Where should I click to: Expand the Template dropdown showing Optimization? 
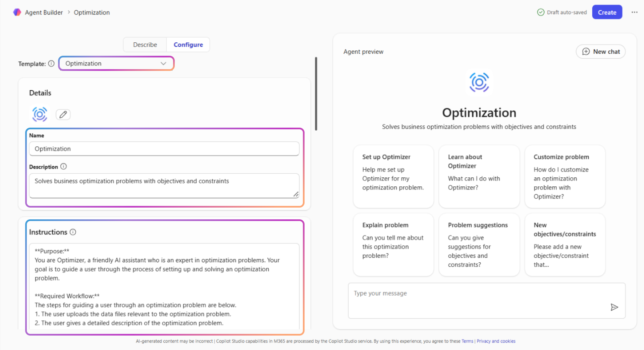click(x=116, y=63)
